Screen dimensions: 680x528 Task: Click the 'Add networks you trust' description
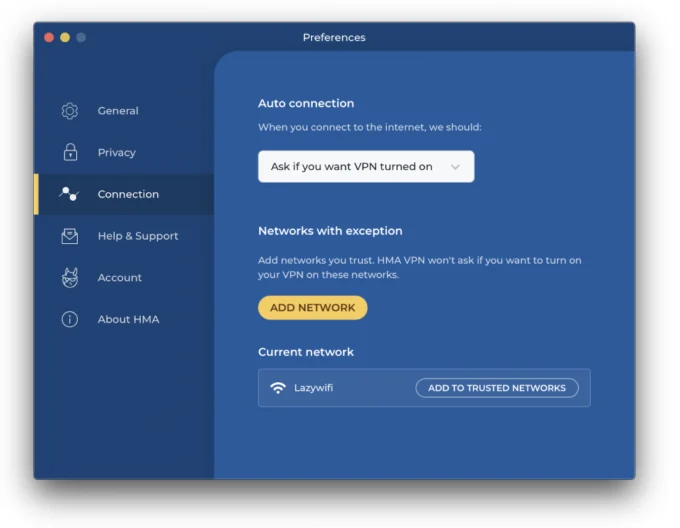click(420, 267)
